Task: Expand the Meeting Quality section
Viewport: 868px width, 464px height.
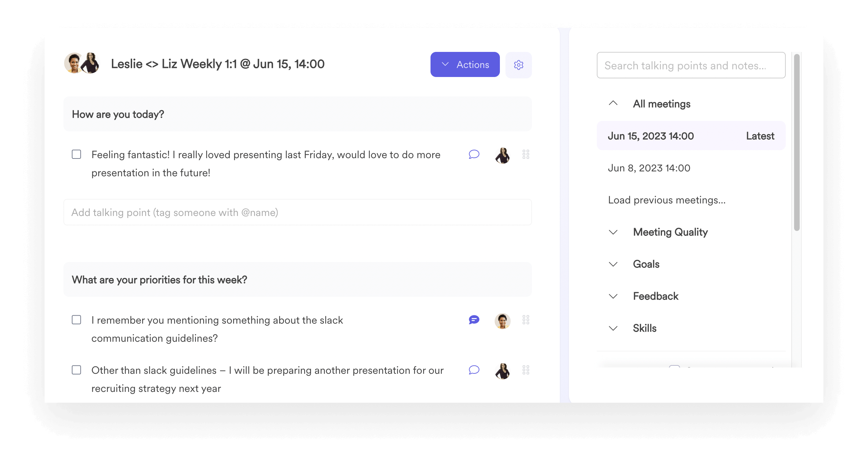Action: pos(612,232)
